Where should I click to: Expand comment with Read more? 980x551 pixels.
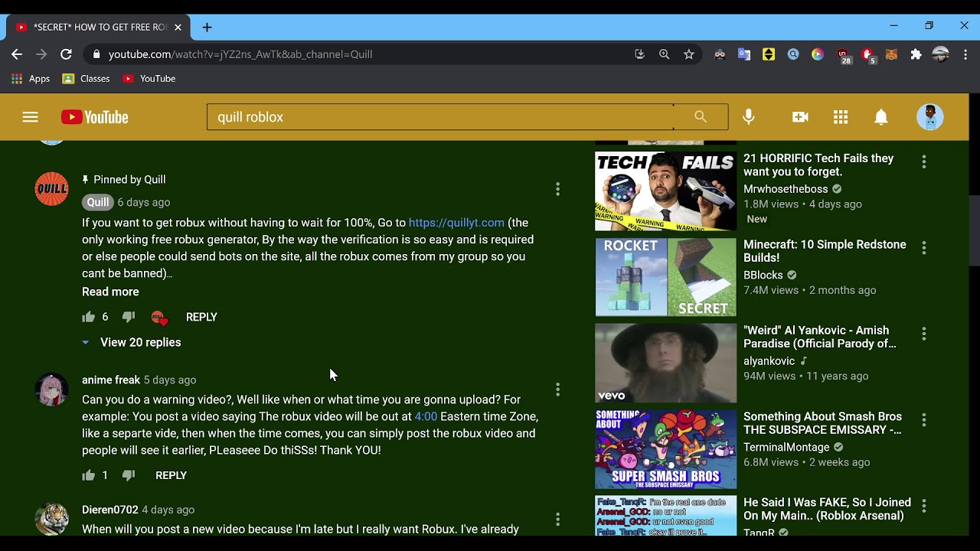pyautogui.click(x=110, y=292)
